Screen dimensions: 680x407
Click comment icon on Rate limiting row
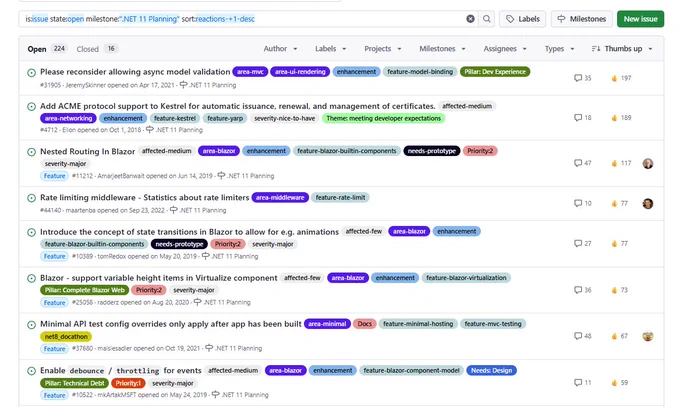[578, 203]
